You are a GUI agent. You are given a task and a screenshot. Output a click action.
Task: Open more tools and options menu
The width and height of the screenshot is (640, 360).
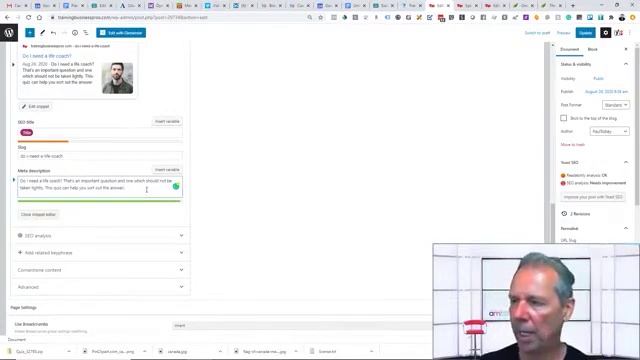(631, 33)
